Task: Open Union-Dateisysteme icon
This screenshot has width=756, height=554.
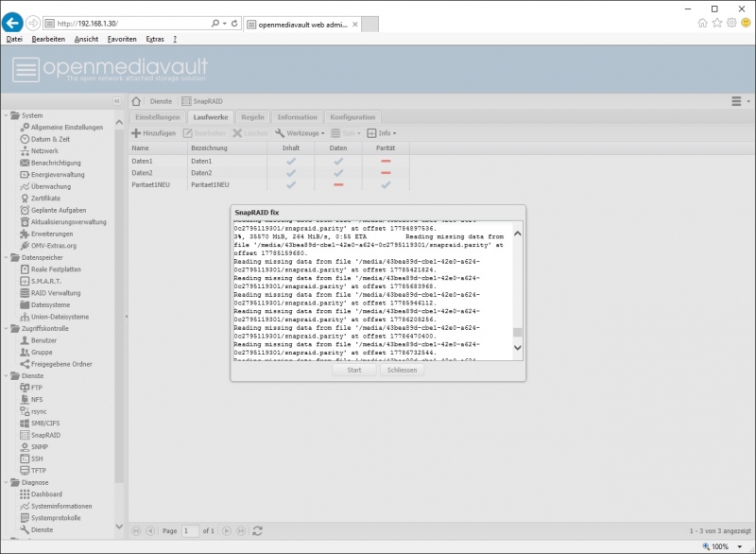Action: (x=25, y=317)
